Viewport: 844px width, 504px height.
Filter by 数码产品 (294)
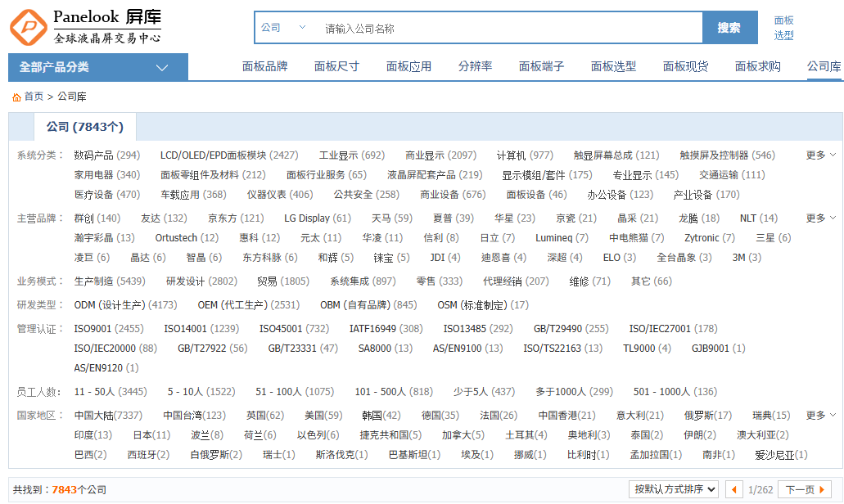click(107, 155)
